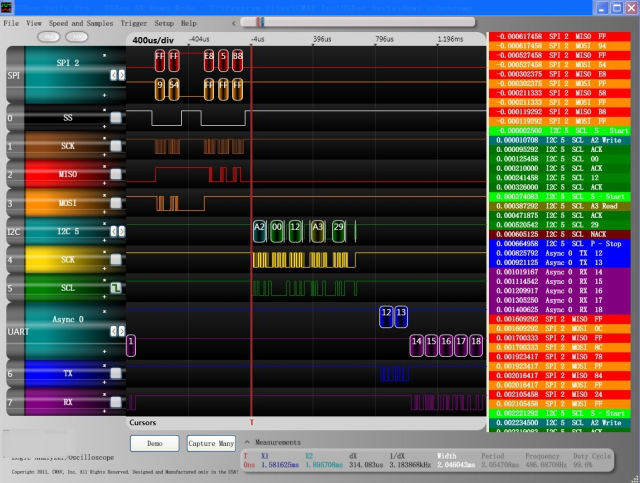Click the small x icon on the SPI 2 bus row
The image size is (640, 483).
[104, 55]
